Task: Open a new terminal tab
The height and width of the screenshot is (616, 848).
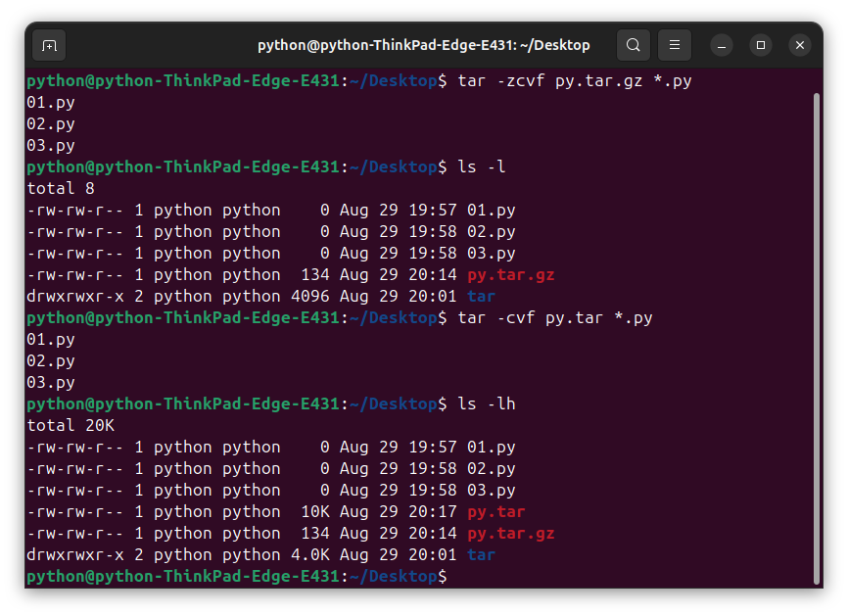Action: pos(49,45)
